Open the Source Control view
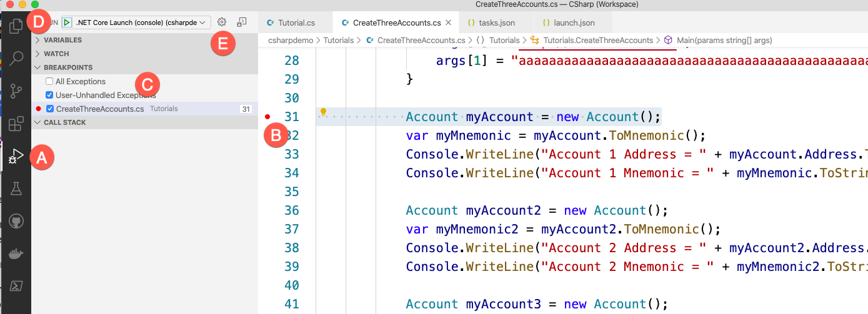 point(16,91)
